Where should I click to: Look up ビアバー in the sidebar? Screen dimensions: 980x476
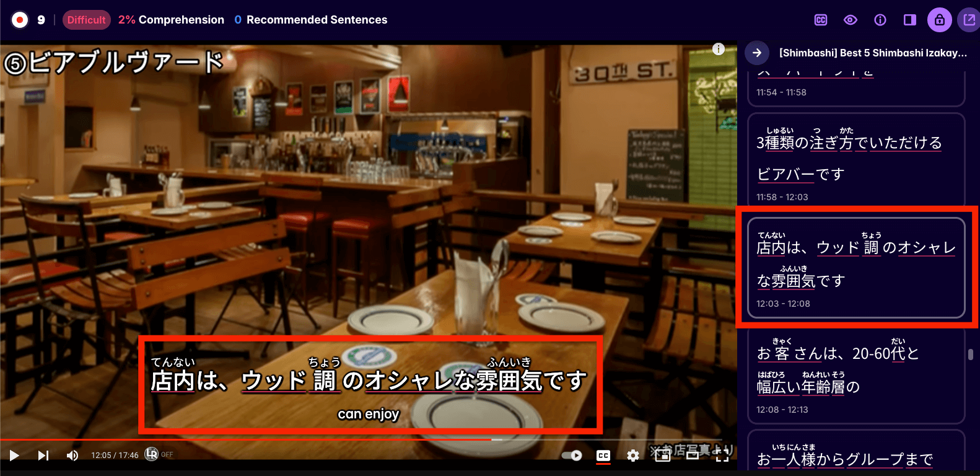pyautogui.click(x=785, y=175)
